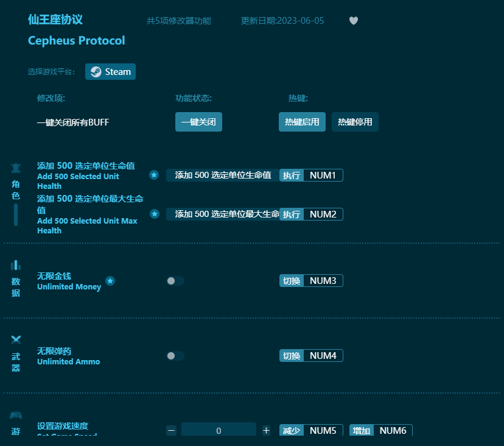Click the heart favorite icon at top
The height and width of the screenshot is (446, 504).
point(354,20)
